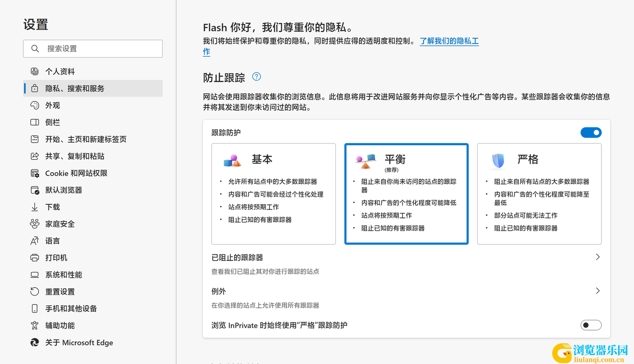Open the 共享、复制和粘贴 settings label
Viewport: 634px width, 364px height.
[x=75, y=156]
